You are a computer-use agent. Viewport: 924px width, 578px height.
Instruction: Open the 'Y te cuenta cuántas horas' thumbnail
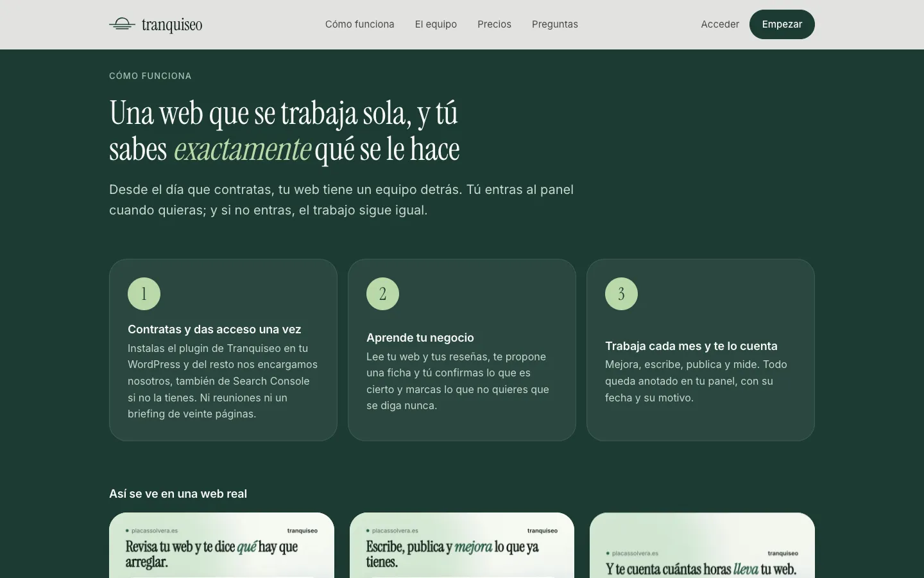pos(702,545)
